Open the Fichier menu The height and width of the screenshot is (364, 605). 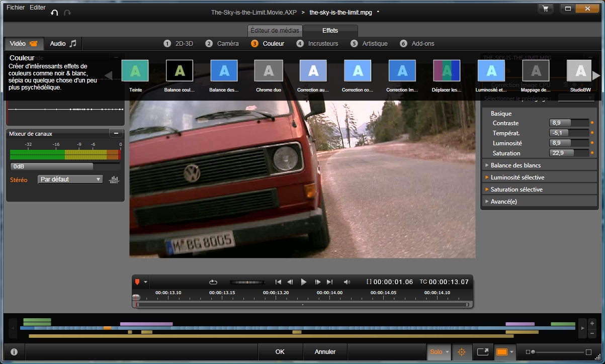click(16, 8)
